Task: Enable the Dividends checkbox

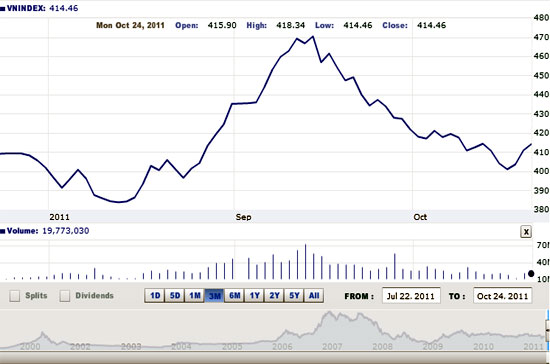Action: [x=65, y=296]
